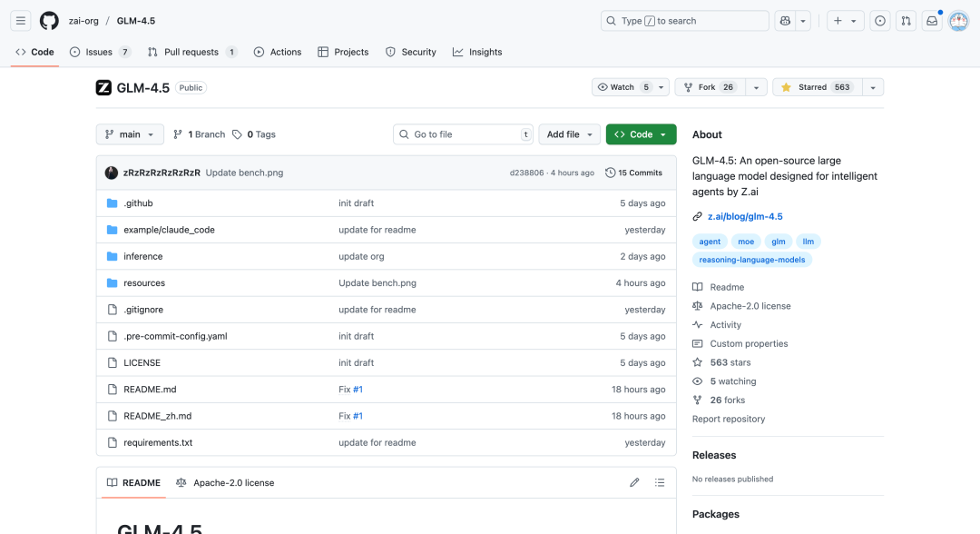Open the Fix #1 link on README.md row
This screenshot has width=980, height=534.
[351, 389]
